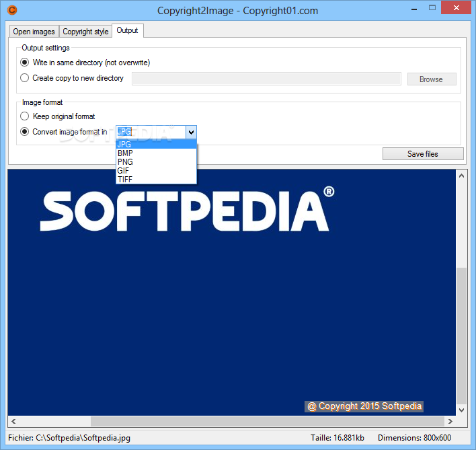The height and width of the screenshot is (450, 476).
Task: Click the Browse button
Action: pyautogui.click(x=432, y=79)
